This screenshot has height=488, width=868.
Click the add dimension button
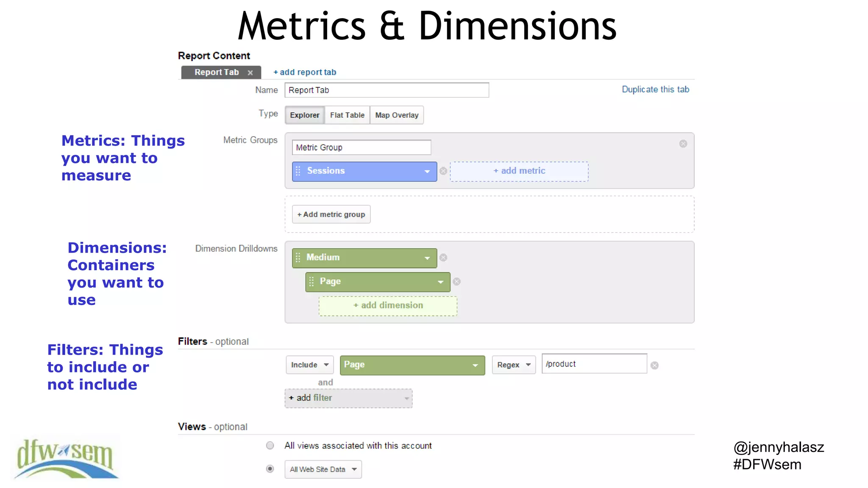[x=388, y=306]
